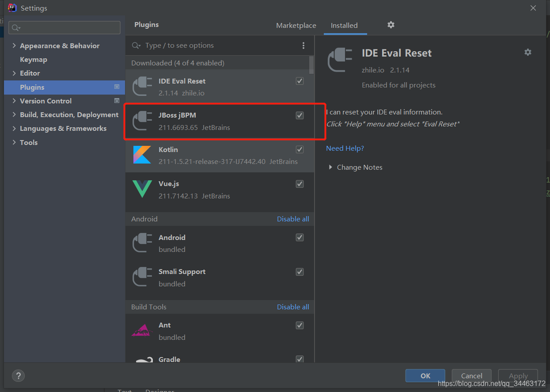Uncheck the JBoss jBPM plugin
This screenshot has width=550, height=392.
(x=300, y=115)
